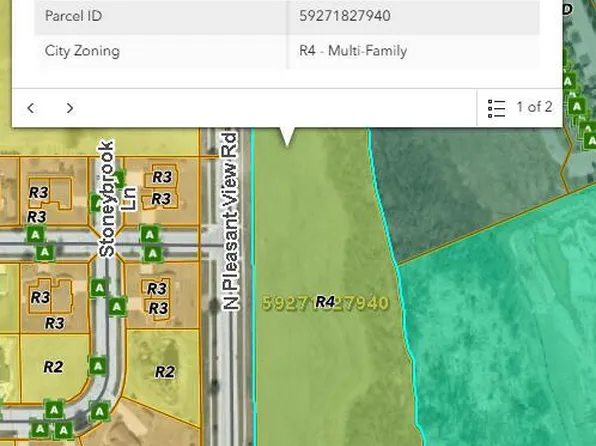Click the Stoneybrook Ln street label
596x446 pixels.
(x=113, y=199)
